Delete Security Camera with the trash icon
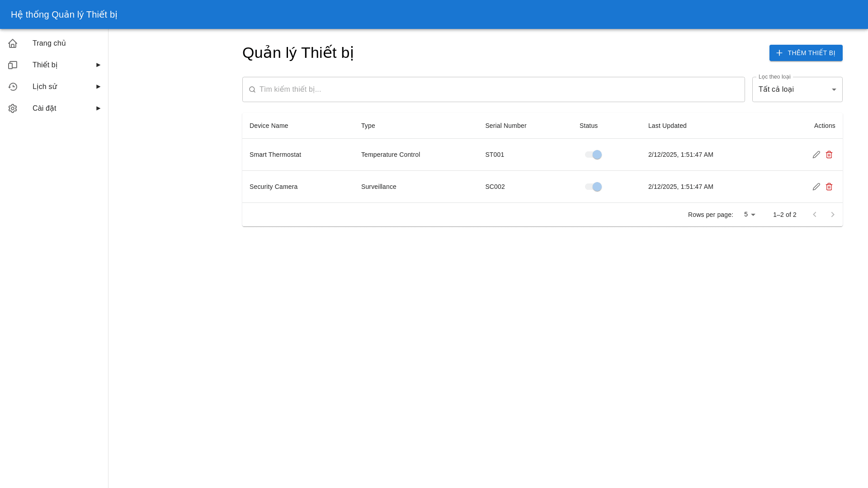 click(x=829, y=187)
